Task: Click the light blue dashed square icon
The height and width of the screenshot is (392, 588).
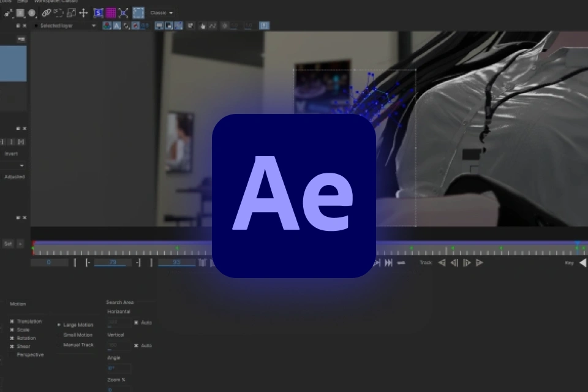Action: click(x=138, y=13)
